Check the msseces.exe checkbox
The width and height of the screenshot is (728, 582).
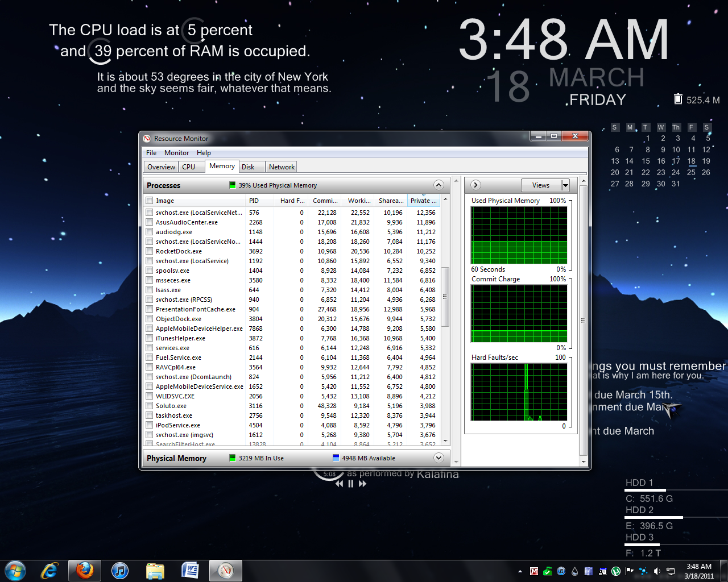(x=150, y=280)
